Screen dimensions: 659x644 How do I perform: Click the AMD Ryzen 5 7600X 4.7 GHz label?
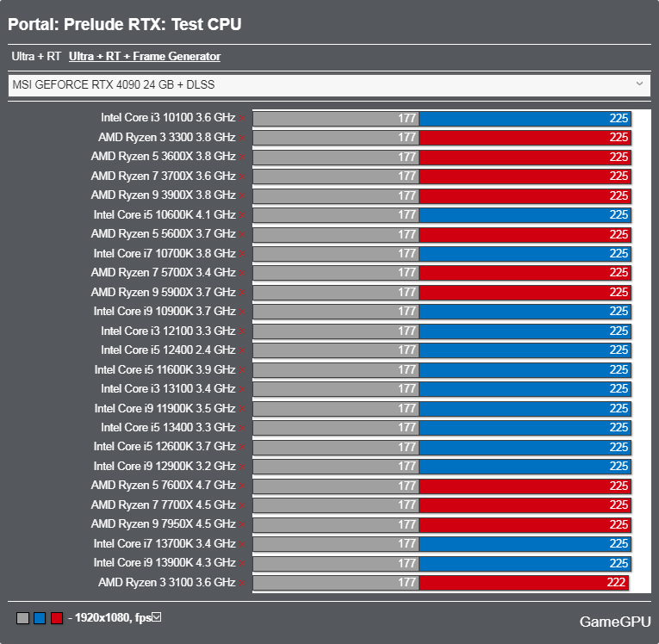tap(164, 486)
